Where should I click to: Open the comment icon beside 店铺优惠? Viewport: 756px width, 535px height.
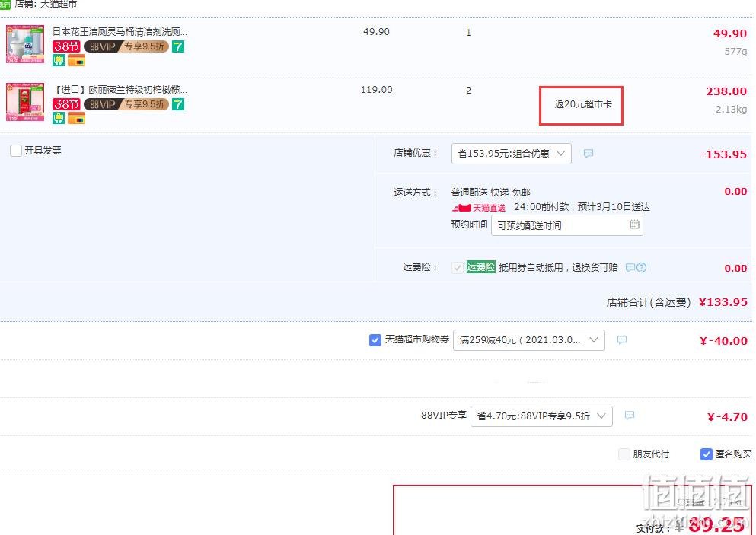tap(589, 154)
